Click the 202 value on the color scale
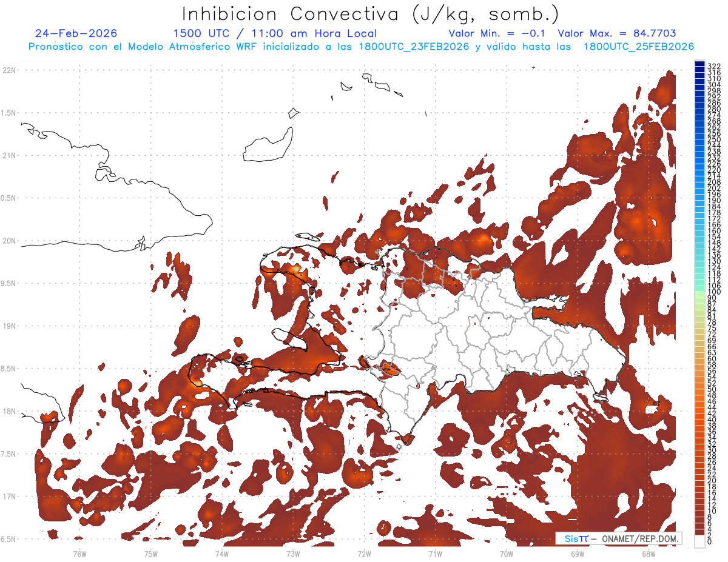Viewport: 728px width, 562px height. click(714, 188)
